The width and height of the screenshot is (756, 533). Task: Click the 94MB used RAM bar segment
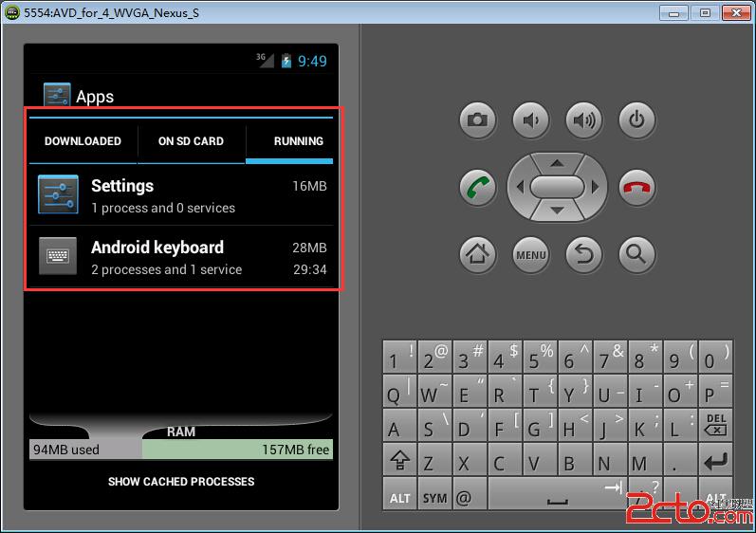coord(85,450)
